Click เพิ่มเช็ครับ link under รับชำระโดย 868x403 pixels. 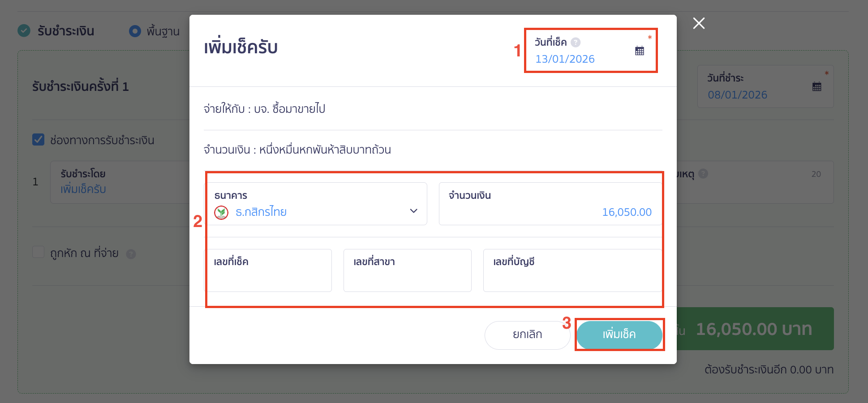click(83, 189)
